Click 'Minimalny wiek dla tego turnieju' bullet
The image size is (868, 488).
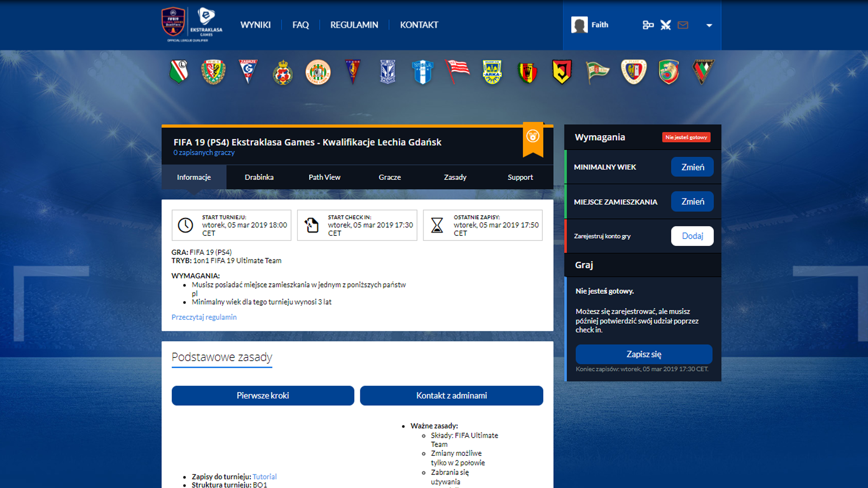(x=261, y=302)
